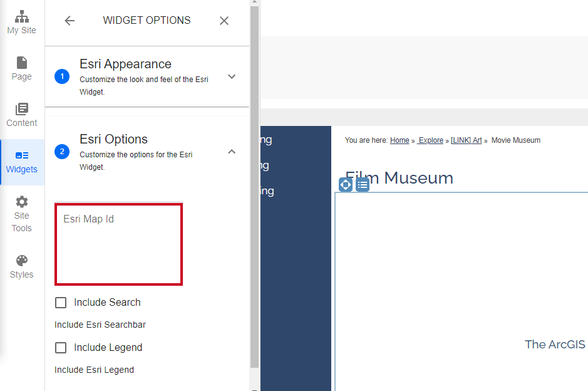588x391 pixels.
Task: Click into the Esri Map Id field
Action: [118, 244]
